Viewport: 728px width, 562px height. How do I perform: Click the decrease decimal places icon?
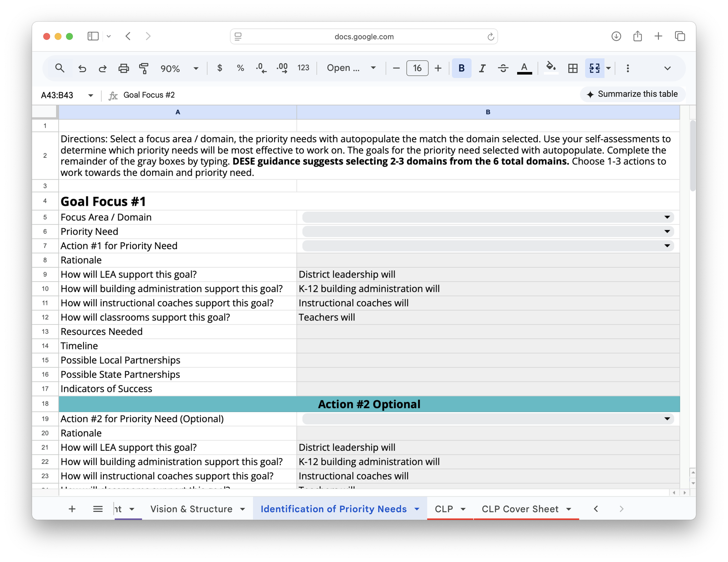pyautogui.click(x=261, y=68)
